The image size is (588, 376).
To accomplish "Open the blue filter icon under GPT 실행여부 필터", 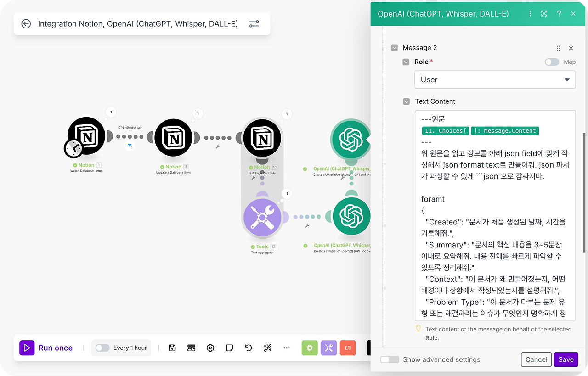I will tap(130, 146).
